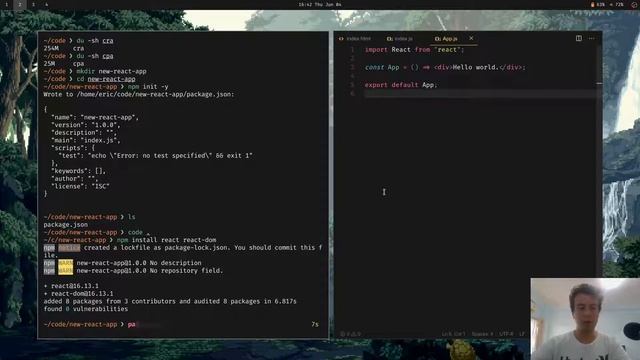Click '+ react-dom@16.13.1' terminal line

78,293
